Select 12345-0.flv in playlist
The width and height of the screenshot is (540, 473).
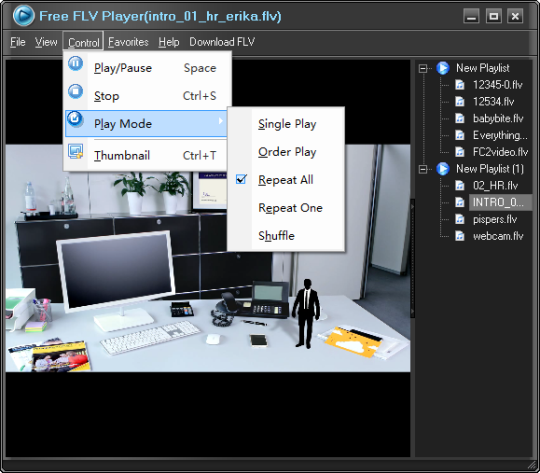[x=498, y=85]
